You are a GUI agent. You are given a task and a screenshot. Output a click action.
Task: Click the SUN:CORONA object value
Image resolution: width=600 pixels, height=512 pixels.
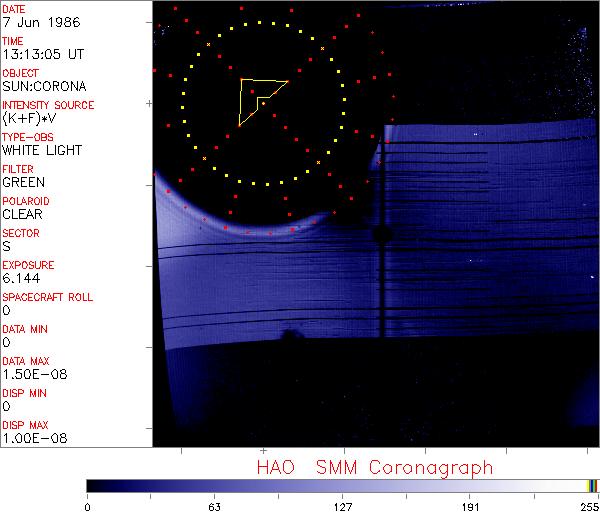click(x=42, y=86)
